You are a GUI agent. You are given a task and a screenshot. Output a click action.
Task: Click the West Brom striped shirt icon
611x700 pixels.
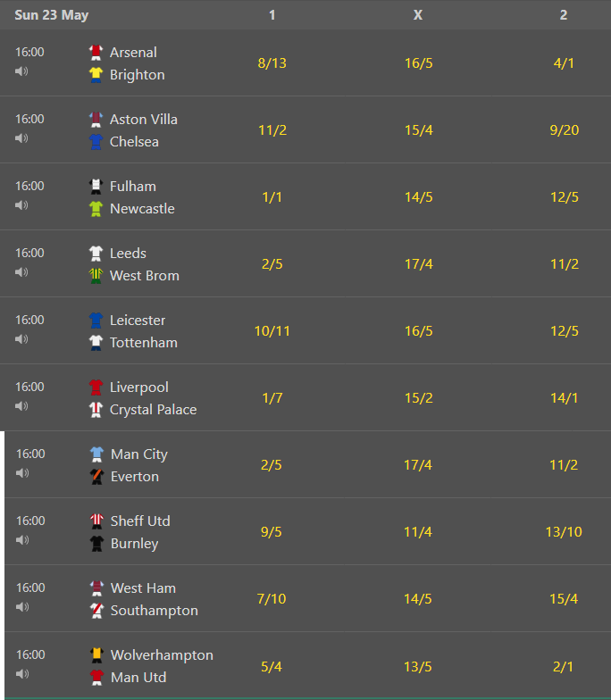pos(96,275)
